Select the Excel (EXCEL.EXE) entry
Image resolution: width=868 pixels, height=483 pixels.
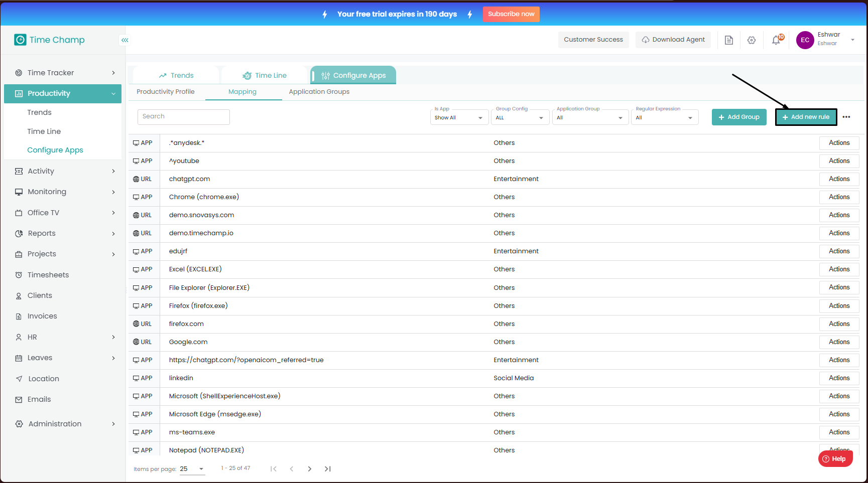coord(195,269)
